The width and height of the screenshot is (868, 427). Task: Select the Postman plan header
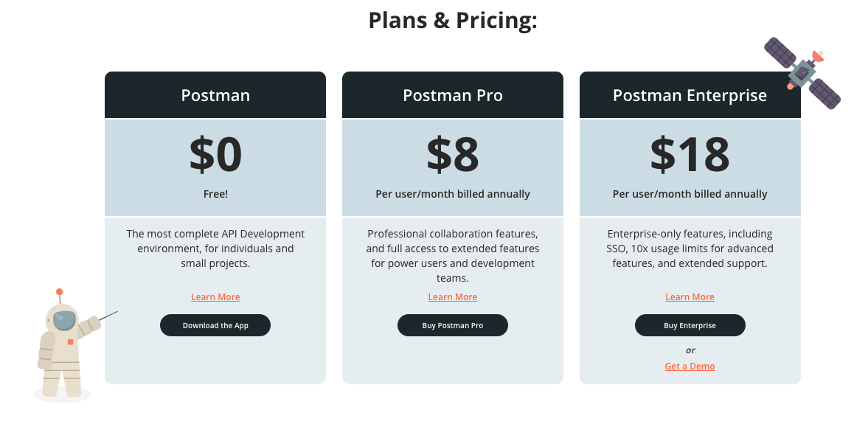coord(215,95)
